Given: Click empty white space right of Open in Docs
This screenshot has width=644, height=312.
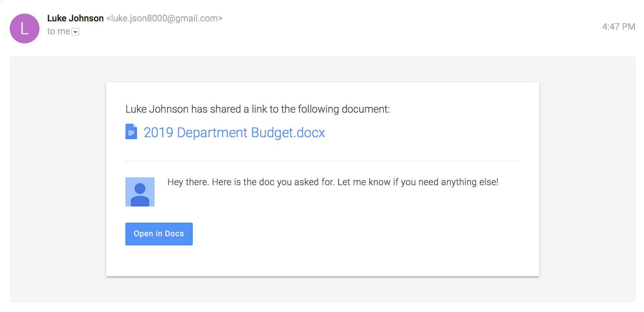Looking at the screenshot, I should pos(356,234).
